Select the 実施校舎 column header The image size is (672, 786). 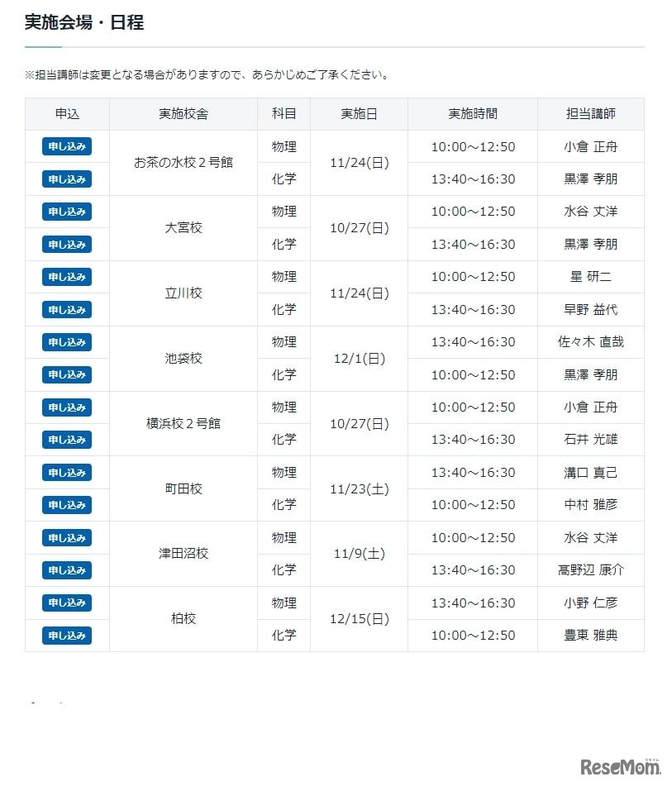[x=182, y=114]
